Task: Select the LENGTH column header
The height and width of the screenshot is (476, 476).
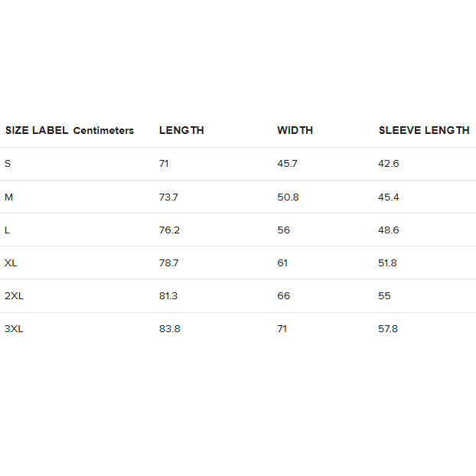Action: point(181,130)
